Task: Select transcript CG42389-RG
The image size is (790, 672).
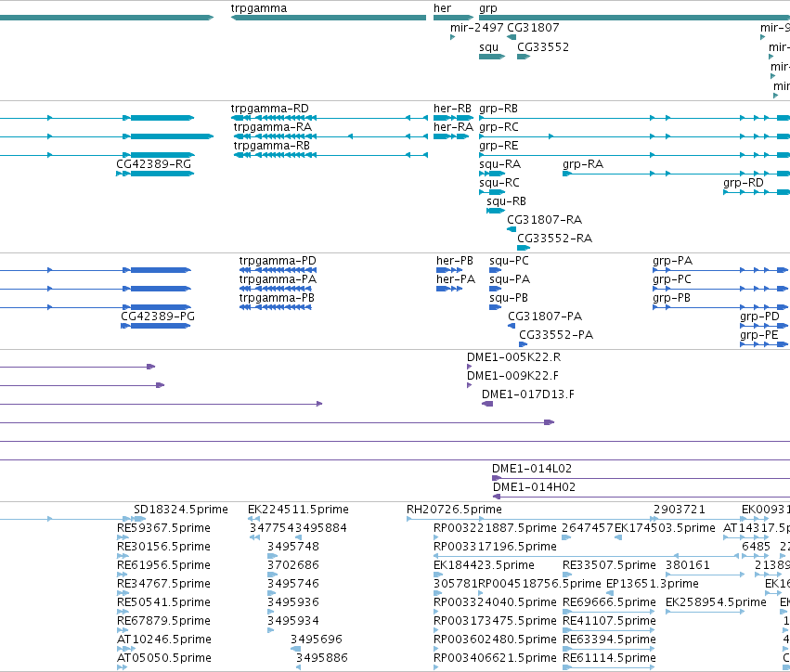Action: [x=154, y=164]
